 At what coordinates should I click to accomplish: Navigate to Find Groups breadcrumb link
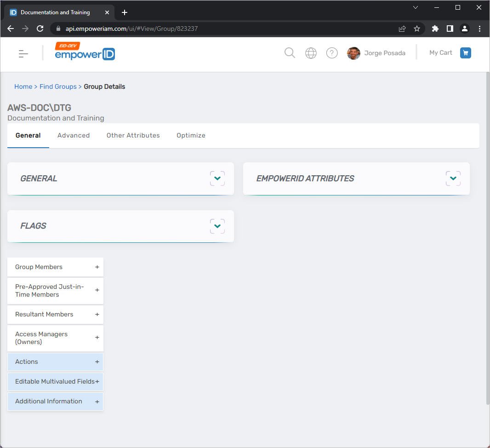click(58, 86)
